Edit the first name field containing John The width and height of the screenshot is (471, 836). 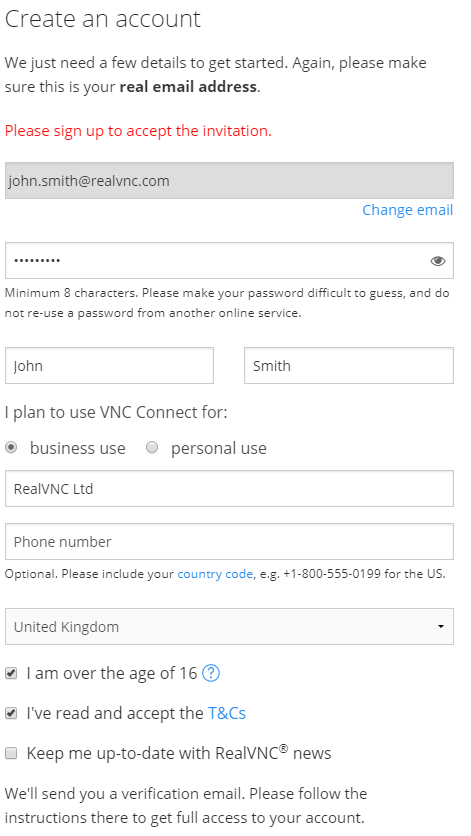click(109, 366)
